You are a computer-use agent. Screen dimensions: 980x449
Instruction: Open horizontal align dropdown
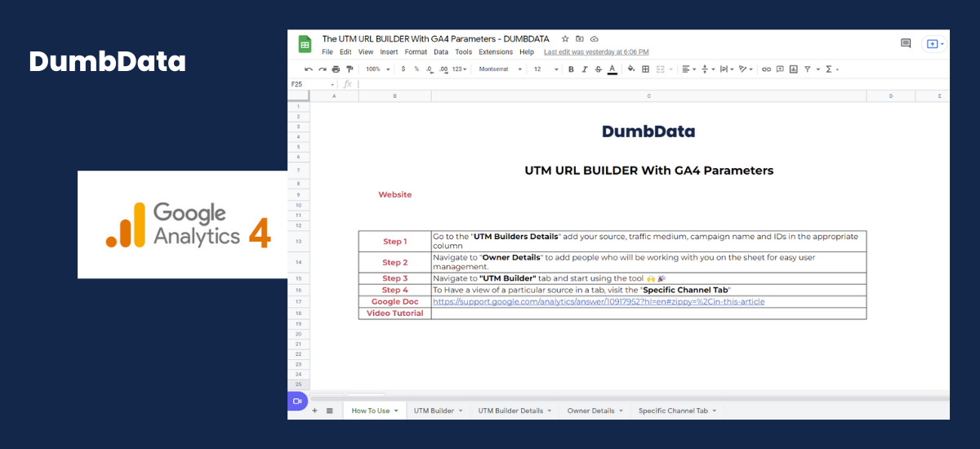[688, 69]
